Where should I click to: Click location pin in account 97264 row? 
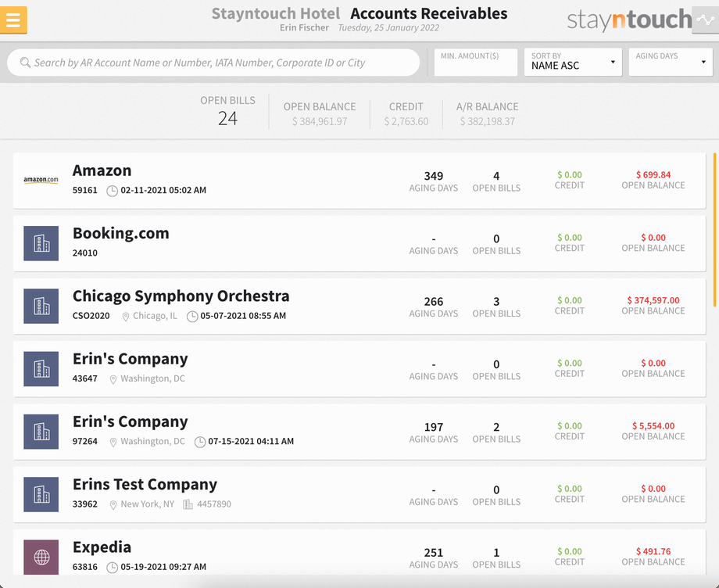(113, 442)
